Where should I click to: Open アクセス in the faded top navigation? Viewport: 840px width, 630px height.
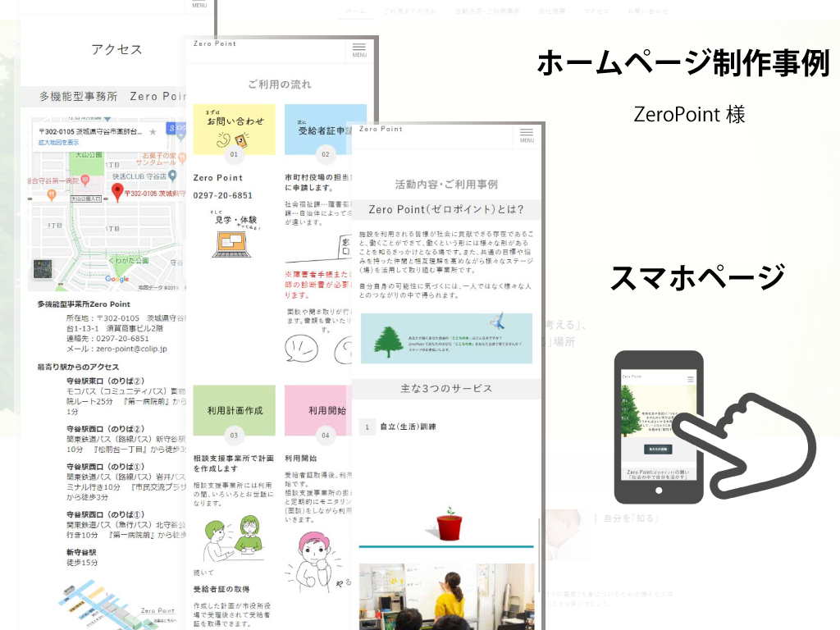point(596,11)
